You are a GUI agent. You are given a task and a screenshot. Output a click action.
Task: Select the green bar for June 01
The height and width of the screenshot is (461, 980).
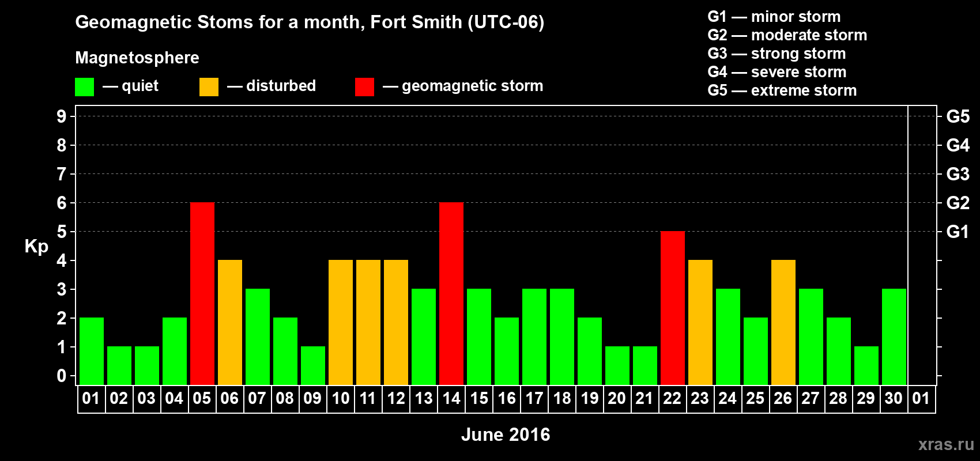(x=92, y=352)
